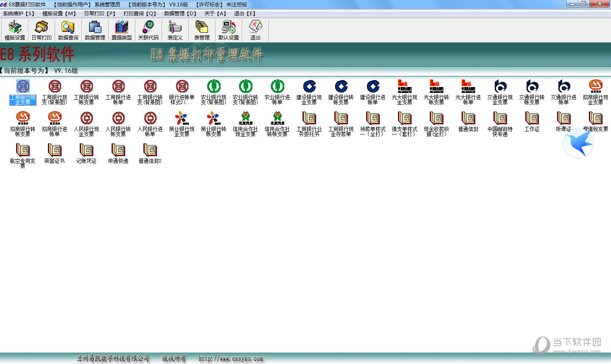The height and width of the screenshot is (364, 611).
Task: Open the 系统维护【S】 menu
Action: 19,14
